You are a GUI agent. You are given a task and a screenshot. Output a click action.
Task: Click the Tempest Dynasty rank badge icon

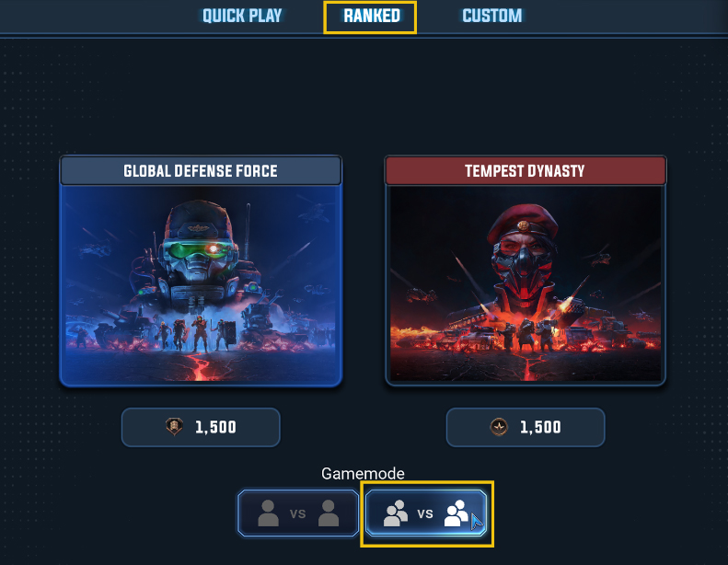click(x=499, y=427)
